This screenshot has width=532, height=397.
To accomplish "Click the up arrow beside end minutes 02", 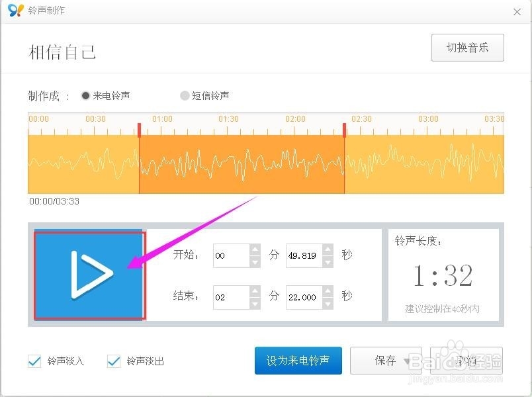I will (253, 292).
